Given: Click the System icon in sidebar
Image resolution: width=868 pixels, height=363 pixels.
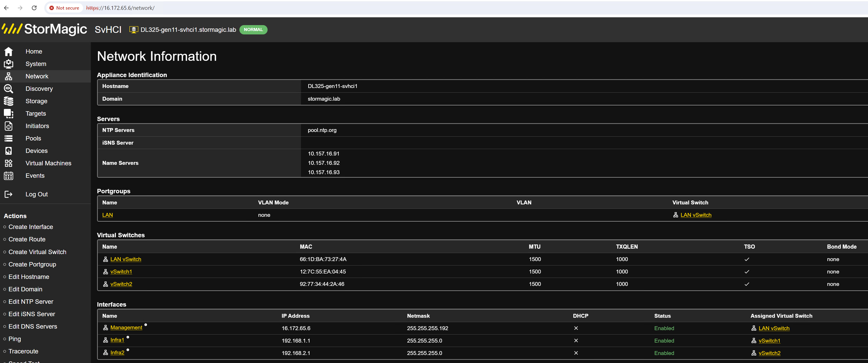Looking at the screenshot, I should (9, 64).
